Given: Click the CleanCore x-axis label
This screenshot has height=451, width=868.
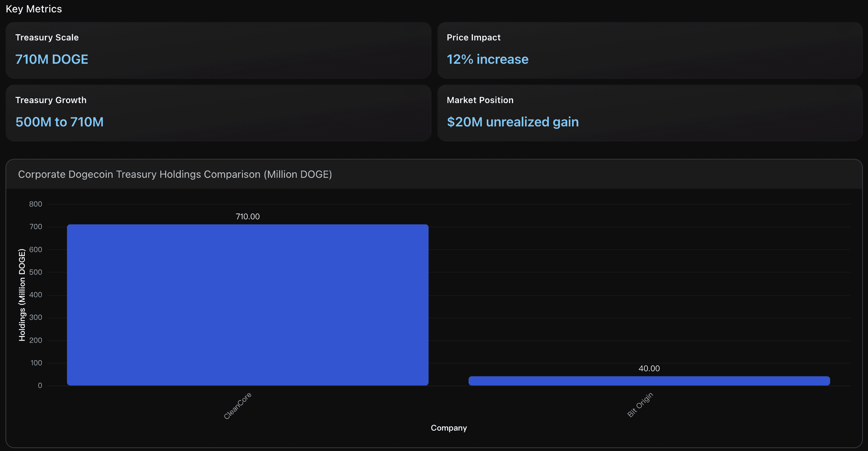Looking at the screenshot, I should click(x=238, y=406).
